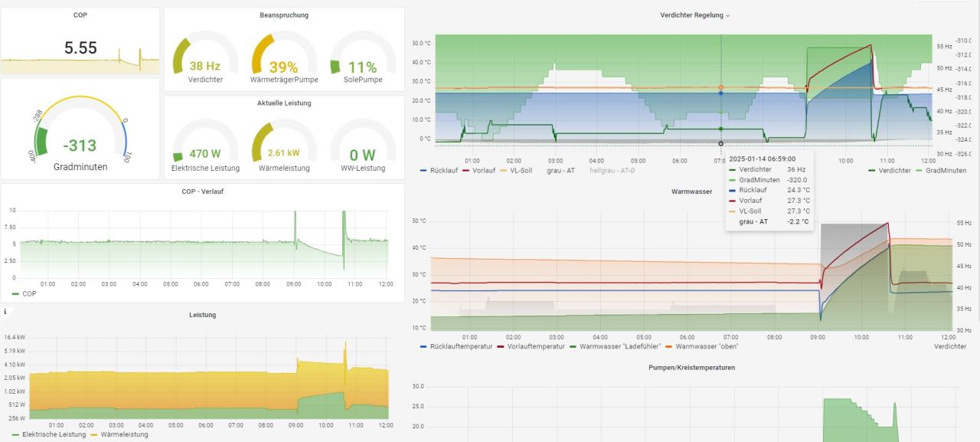Click the WW-Leistung 0 W gauge
Viewport: 980px width, 442px height.
click(x=363, y=148)
